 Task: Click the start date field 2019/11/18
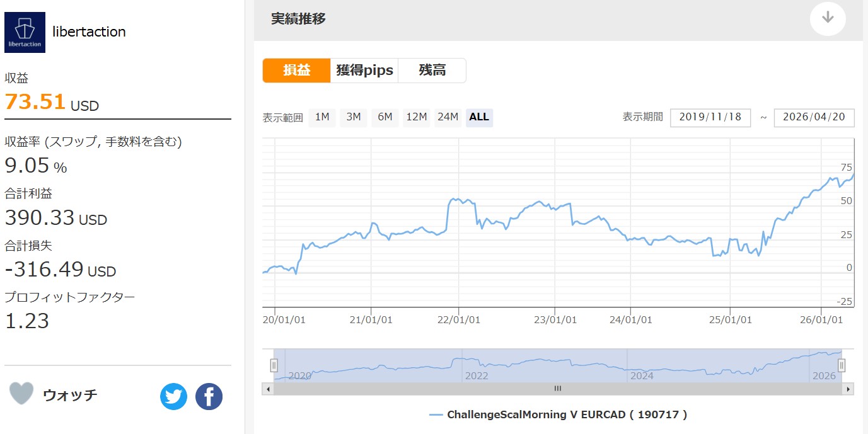710,118
